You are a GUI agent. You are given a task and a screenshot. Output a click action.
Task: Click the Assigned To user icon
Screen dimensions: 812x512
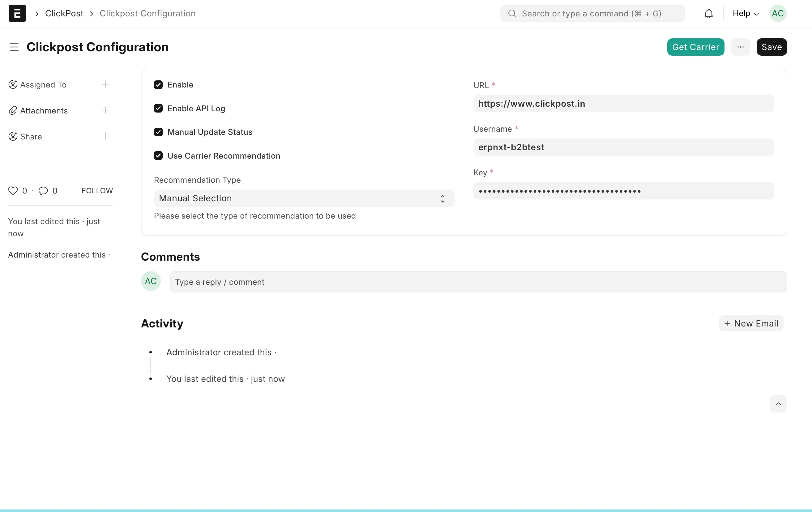[13, 84]
